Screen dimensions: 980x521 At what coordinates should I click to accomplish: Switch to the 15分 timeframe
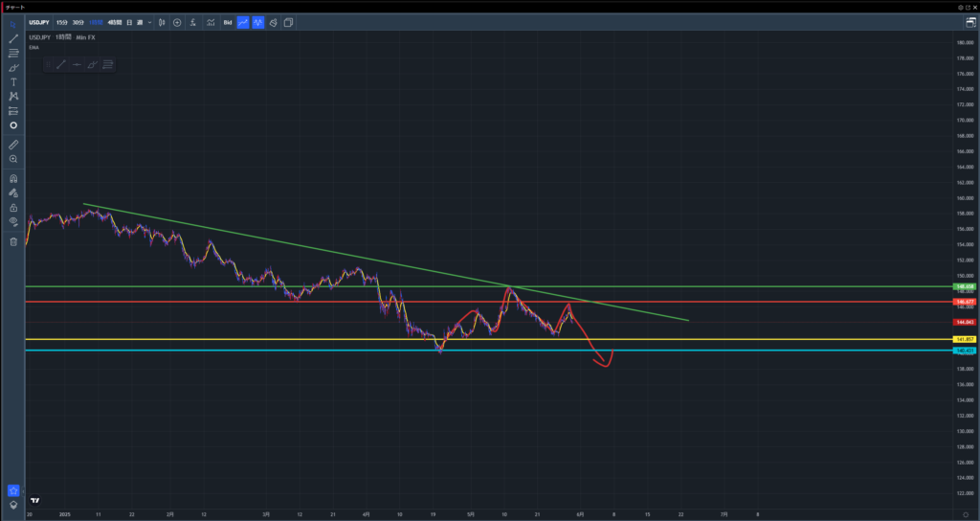pyautogui.click(x=62, y=23)
